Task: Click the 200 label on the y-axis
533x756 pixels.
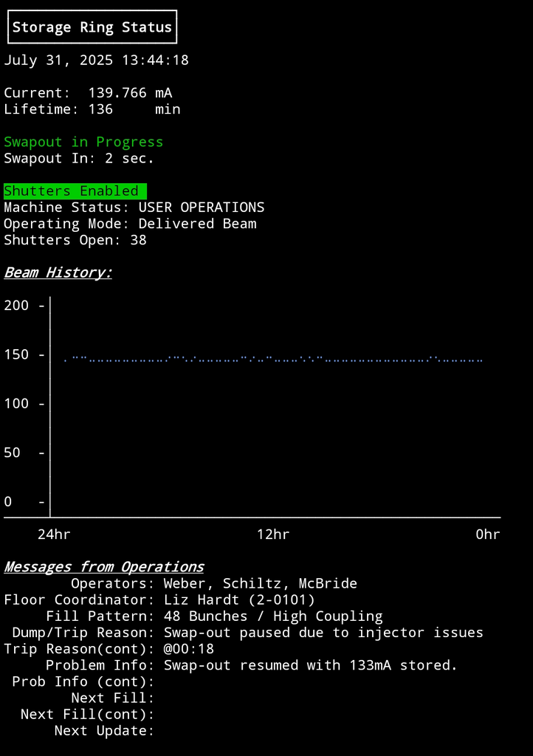Action: coord(17,306)
